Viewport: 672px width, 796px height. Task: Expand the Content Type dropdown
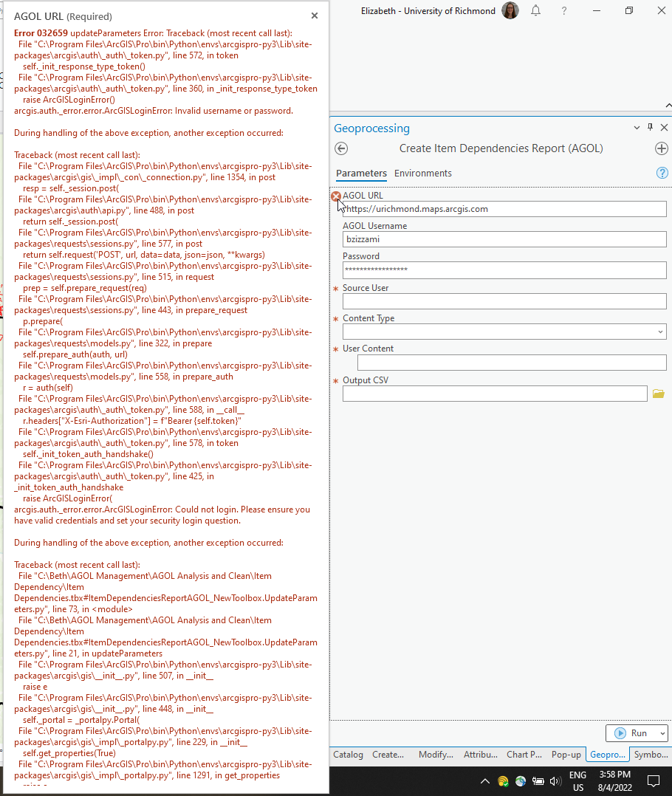[659, 332]
